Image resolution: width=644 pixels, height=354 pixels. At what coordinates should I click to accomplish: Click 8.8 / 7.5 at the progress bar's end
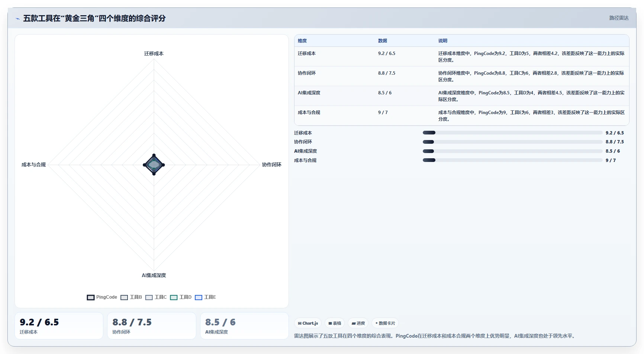tap(615, 142)
